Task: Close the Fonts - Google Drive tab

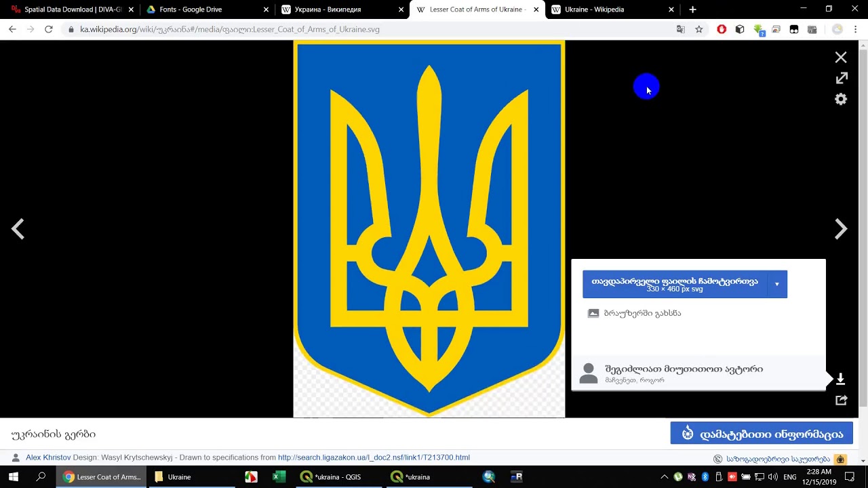Action: point(266,9)
